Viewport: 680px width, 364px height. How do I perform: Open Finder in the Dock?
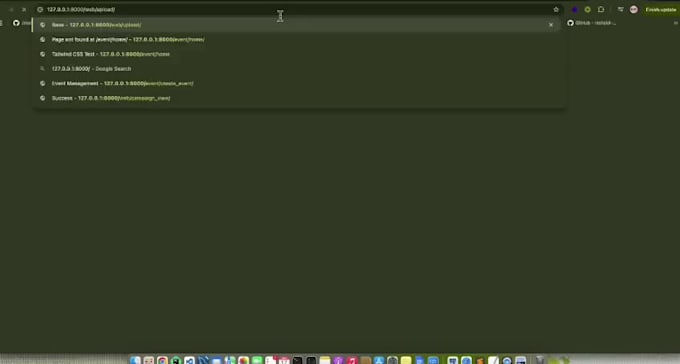(x=135, y=360)
